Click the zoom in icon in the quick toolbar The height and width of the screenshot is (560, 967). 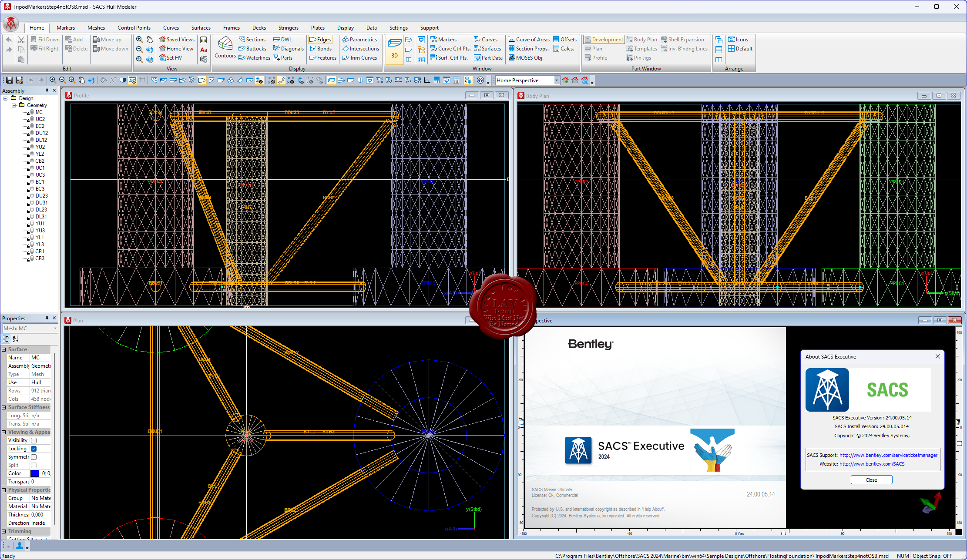53,80
